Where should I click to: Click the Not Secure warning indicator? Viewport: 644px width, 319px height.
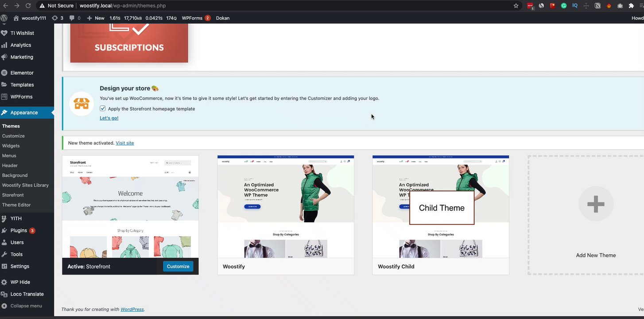click(57, 6)
